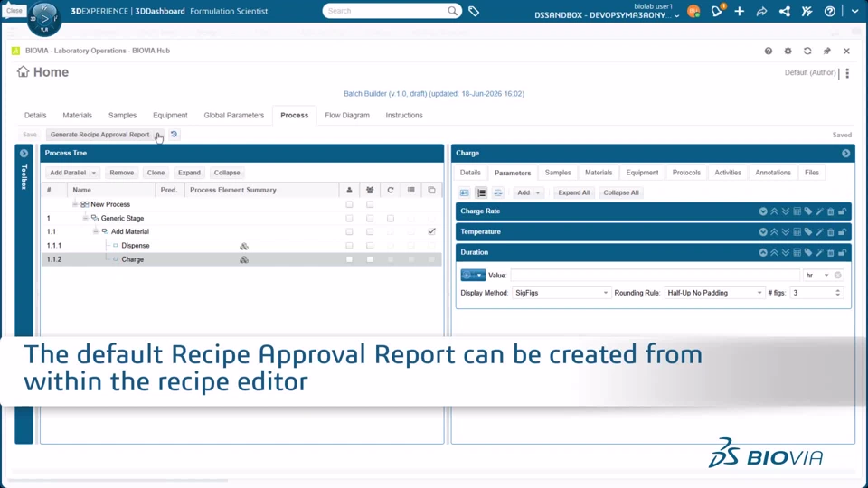
Task: Collapse the Charge panel with the arrow icon
Action: (x=846, y=154)
